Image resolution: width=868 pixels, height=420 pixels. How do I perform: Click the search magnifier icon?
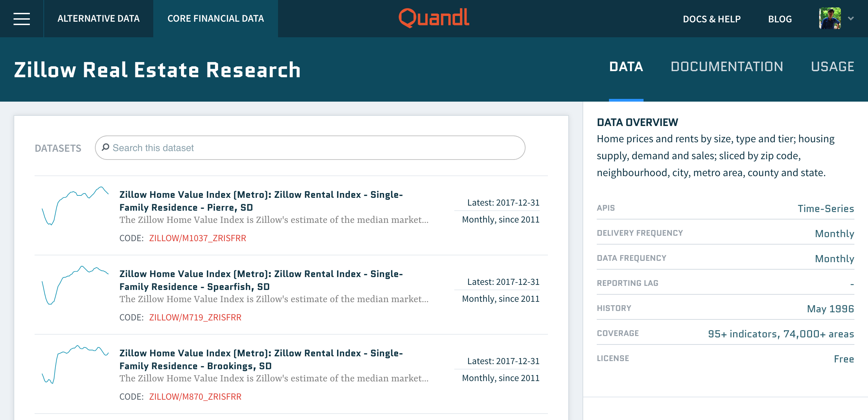point(105,147)
